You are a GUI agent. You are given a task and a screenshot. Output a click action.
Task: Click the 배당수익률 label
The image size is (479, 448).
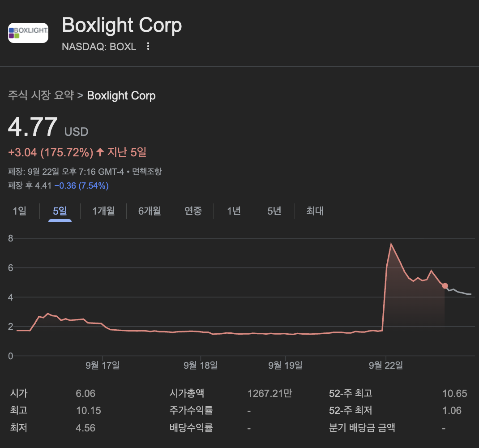[191, 428]
